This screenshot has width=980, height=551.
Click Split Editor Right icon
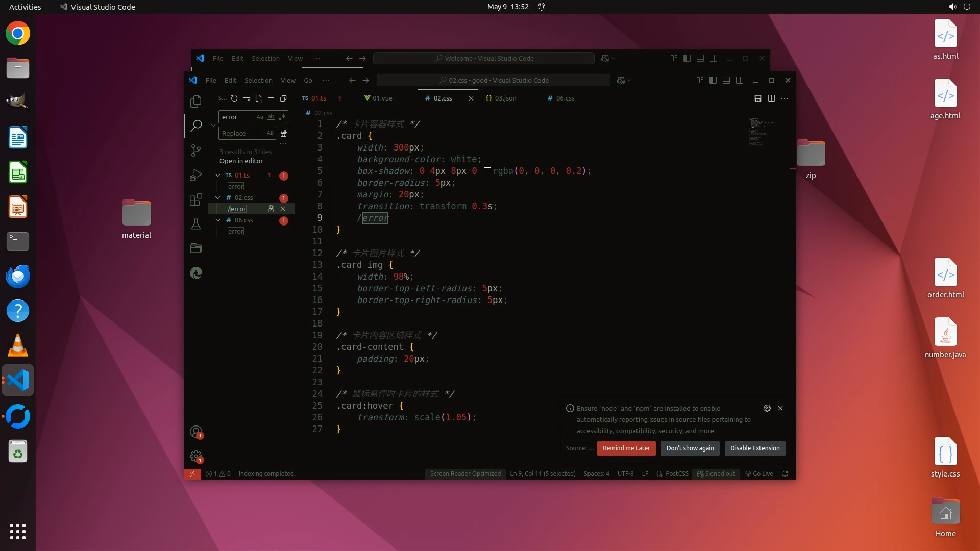[771, 98]
